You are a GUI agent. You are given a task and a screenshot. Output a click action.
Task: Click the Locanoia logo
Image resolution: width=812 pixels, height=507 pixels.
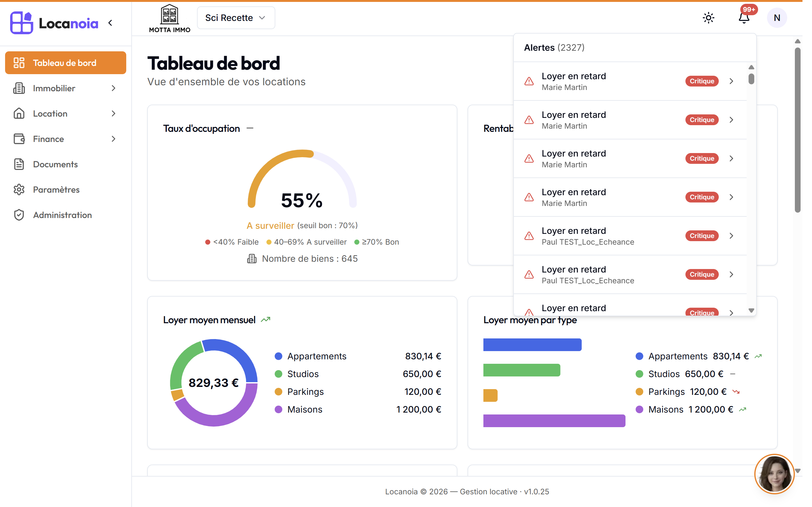click(x=54, y=23)
